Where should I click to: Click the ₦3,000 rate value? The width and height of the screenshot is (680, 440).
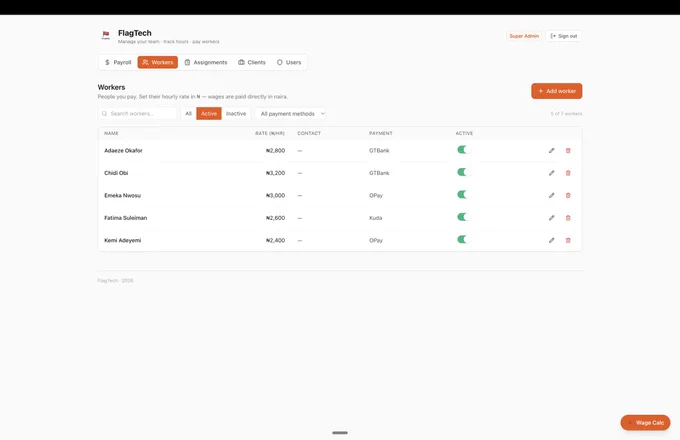[275, 196]
